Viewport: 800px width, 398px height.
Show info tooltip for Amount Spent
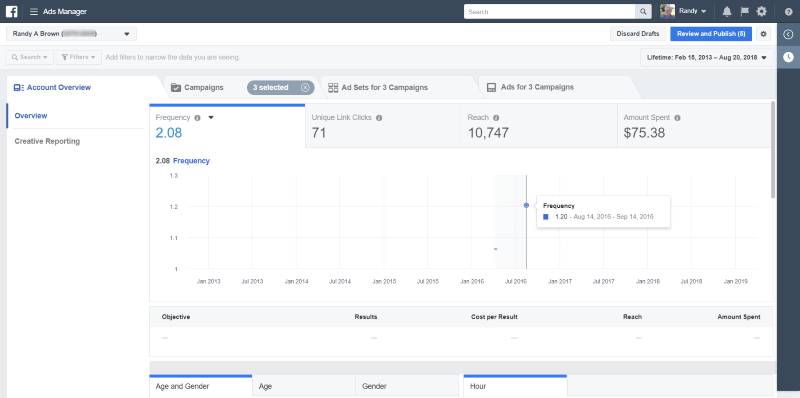point(677,118)
